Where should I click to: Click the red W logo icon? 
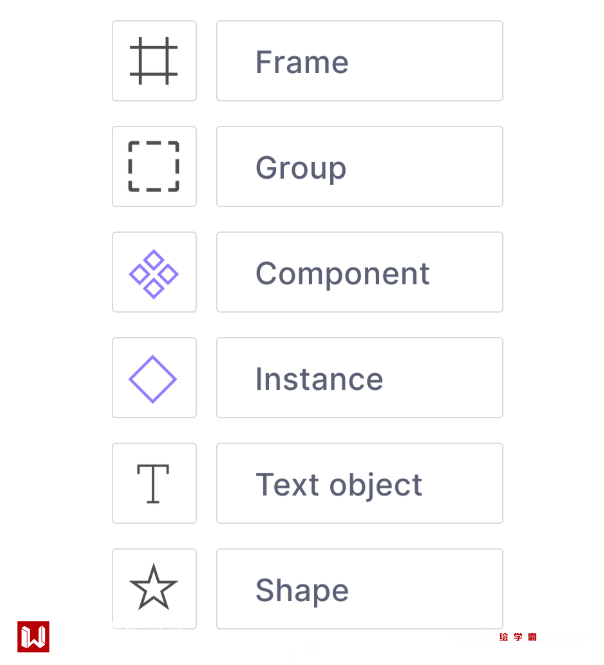33,637
